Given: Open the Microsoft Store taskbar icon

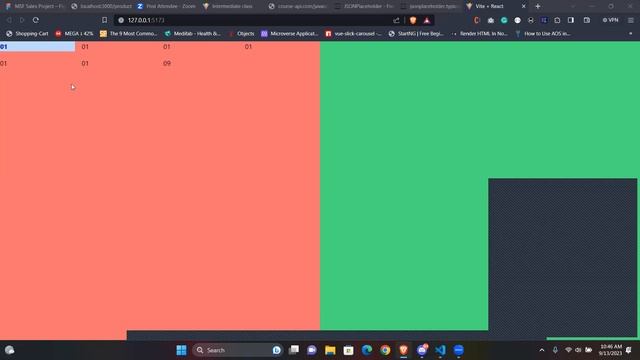Looking at the screenshot, I should coord(348,350).
